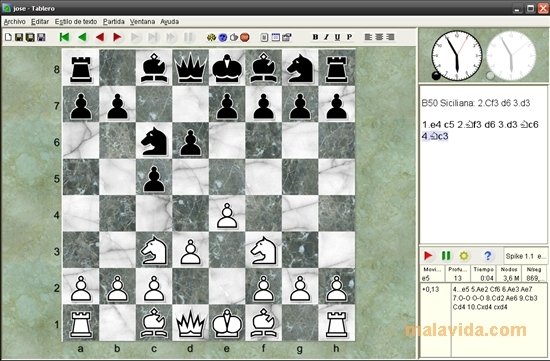Click the first black floppy save icon
Screen dimensions: 550x361
tap(19, 37)
